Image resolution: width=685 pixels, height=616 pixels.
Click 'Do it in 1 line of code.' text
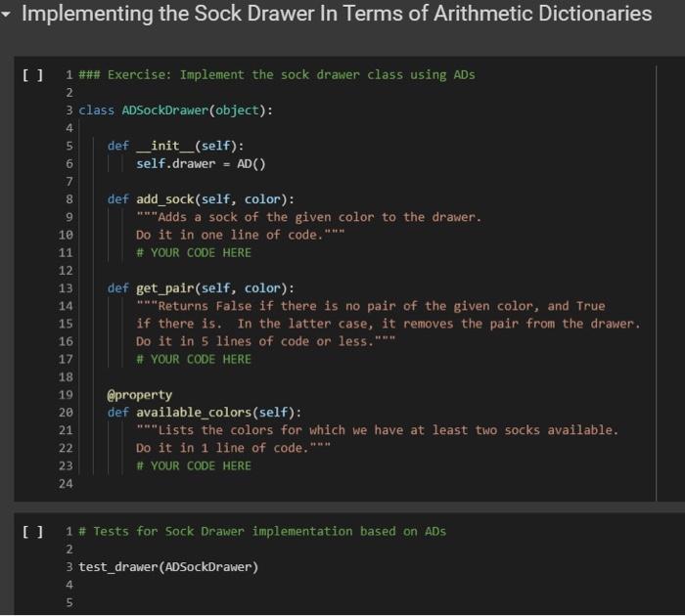[x=233, y=449]
